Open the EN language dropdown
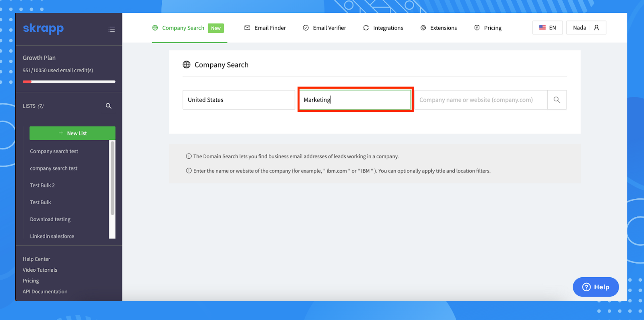The width and height of the screenshot is (644, 320). click(548, 28)
